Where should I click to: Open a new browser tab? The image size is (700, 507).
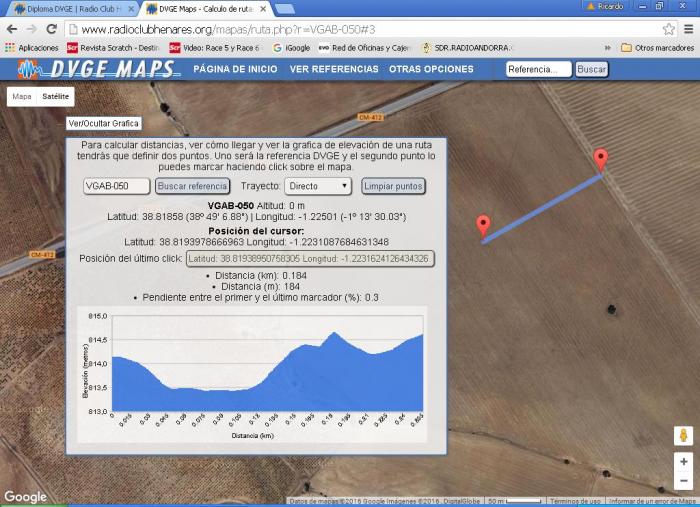(284, 8)
